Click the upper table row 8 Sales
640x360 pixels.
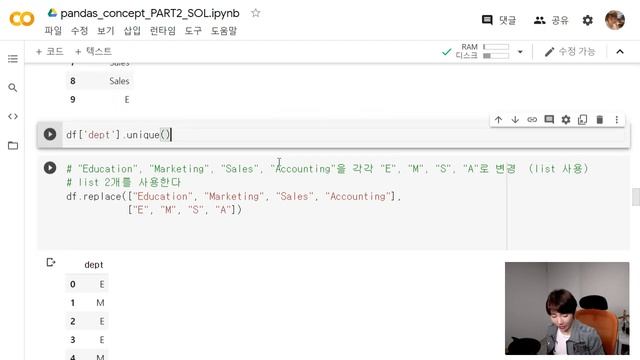click(99, 81)
